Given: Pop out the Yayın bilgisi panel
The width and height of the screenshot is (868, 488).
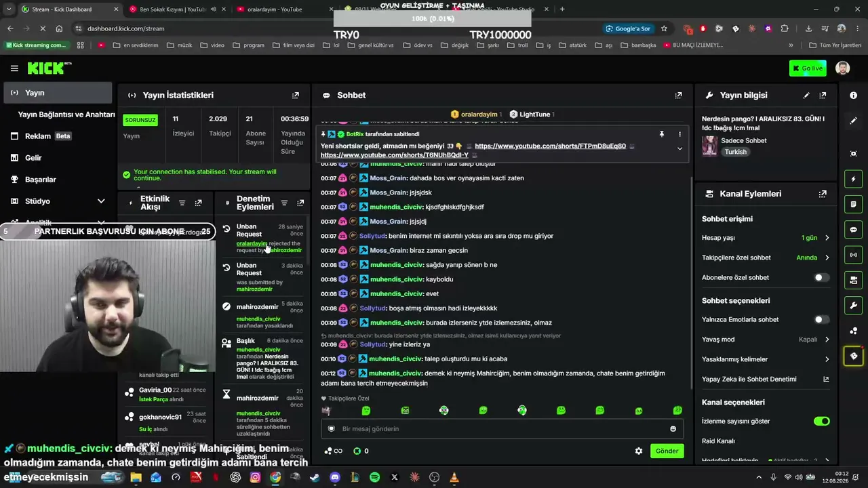Looking at the screenshot, I should (x=823, y=96).
